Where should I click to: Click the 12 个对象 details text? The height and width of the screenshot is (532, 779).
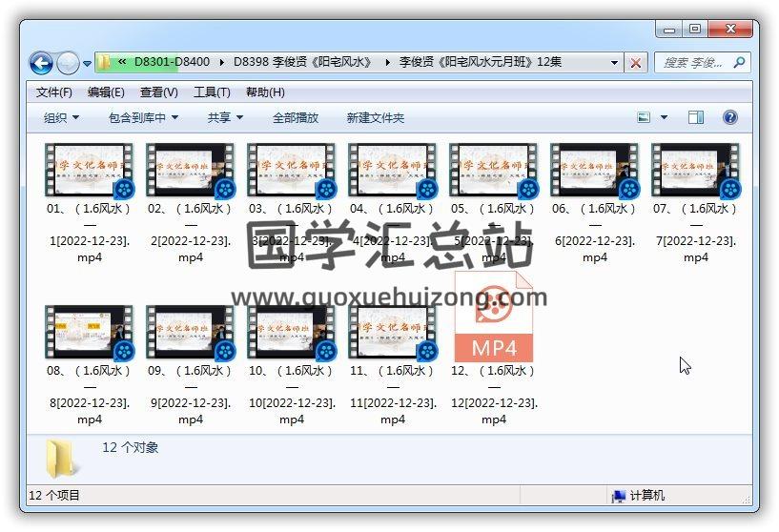pos(131,447)
